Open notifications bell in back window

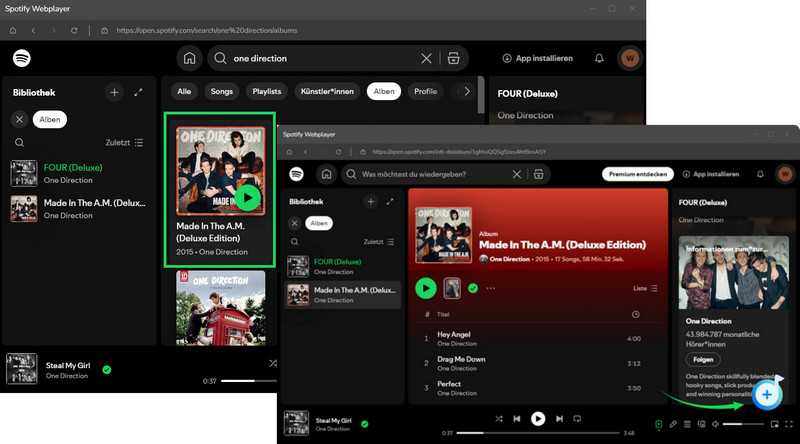(599, 58)
